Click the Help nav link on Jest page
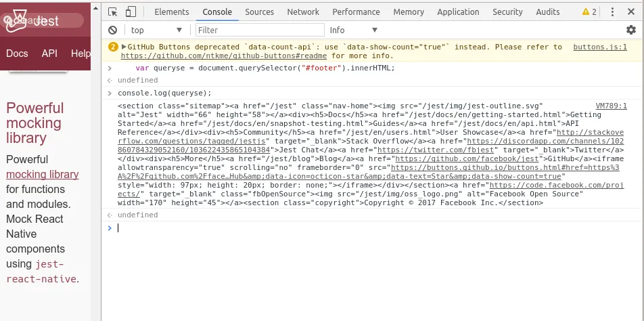644x321 pixels. [x=80, y=53]
